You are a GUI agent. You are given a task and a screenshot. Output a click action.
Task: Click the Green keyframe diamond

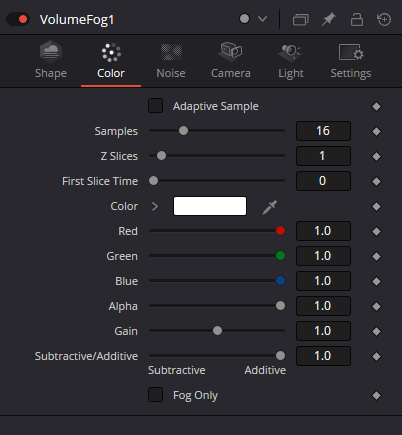click(376, 257)
